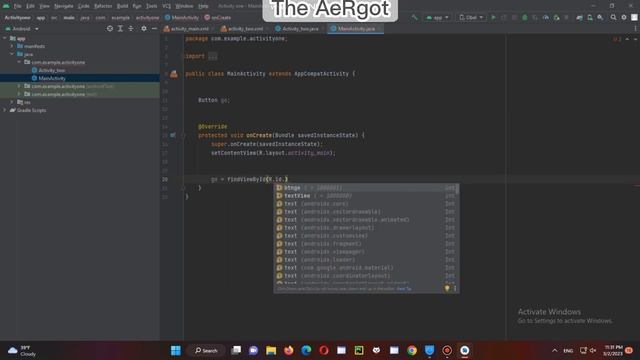Click the Make Project hammer icon
Screen dimensions: 640x360
[414, 18]
